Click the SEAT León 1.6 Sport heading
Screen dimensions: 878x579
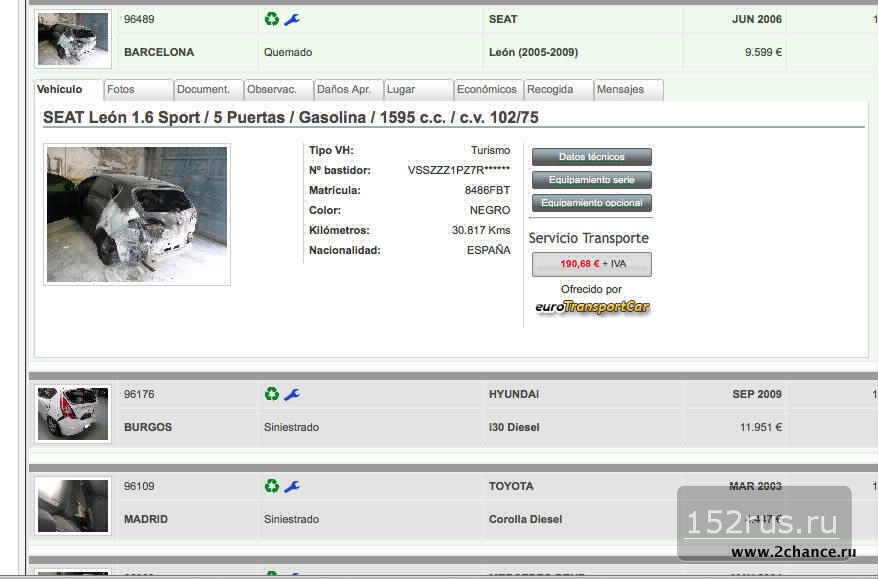(291, 118)
